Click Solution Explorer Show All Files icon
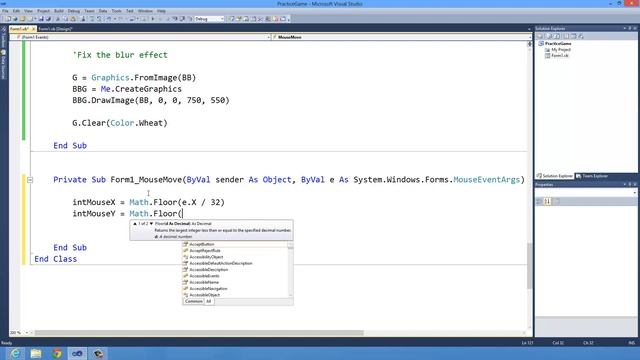Image resolution: width=640 pixels, height=360 pixels. [x=548, y=36]
